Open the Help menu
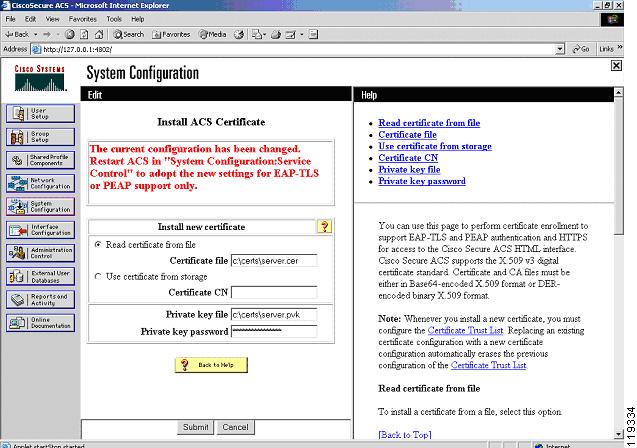This screenshot has width=637, height=448. [x=138, y=19]
